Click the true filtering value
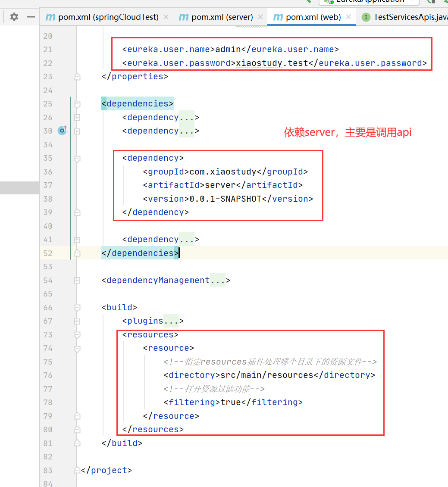448x487 pixels. 231,402
